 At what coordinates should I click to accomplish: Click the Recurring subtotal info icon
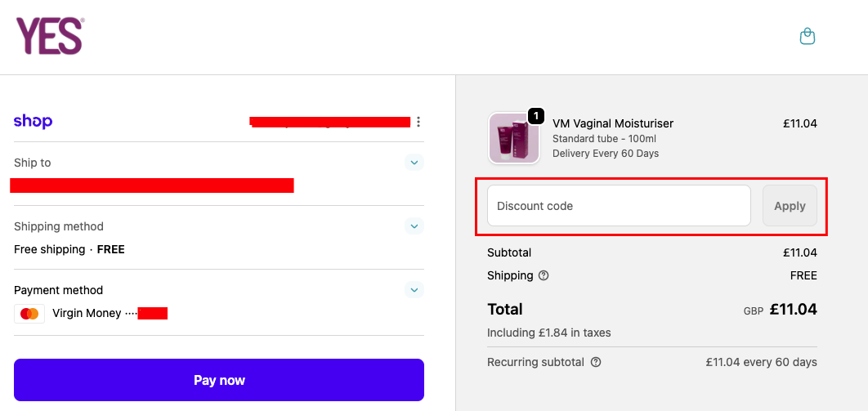click(596, 362)
